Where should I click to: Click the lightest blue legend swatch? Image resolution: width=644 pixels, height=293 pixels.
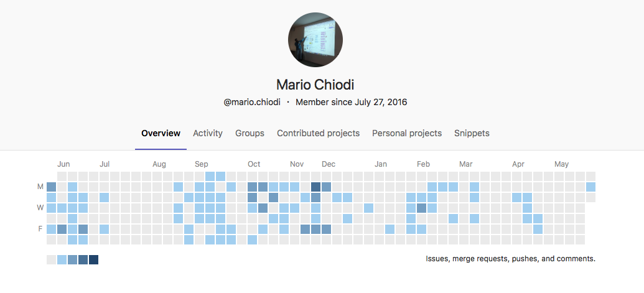tap(62, 260)
